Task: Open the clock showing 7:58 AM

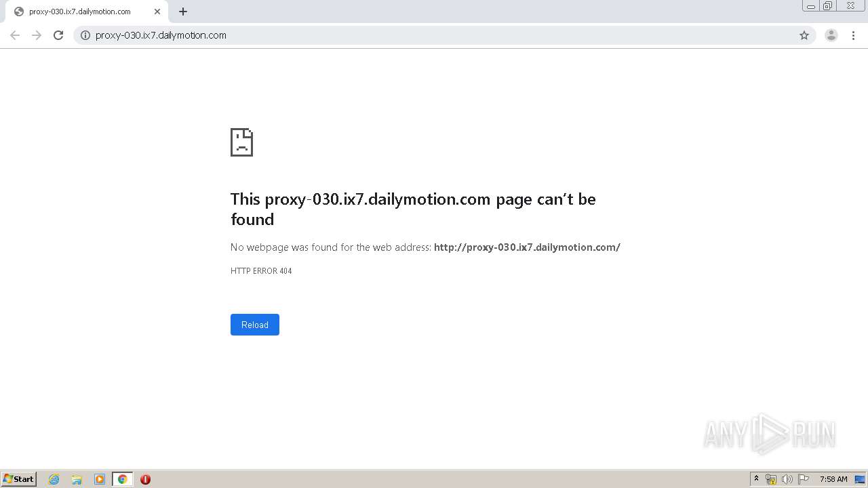Action: pyautogui.click(x=833, y=479)
